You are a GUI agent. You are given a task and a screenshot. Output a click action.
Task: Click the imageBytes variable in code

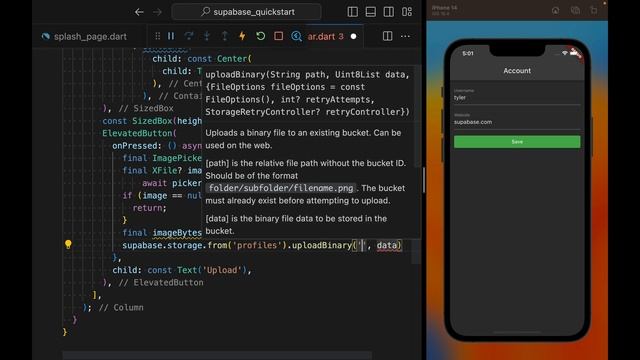point(177,233)
